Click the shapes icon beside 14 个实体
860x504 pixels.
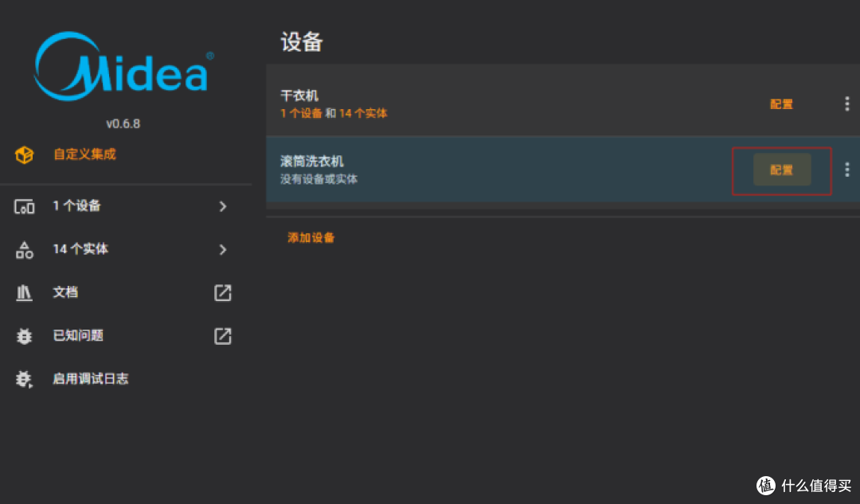[x=24, y=249]
